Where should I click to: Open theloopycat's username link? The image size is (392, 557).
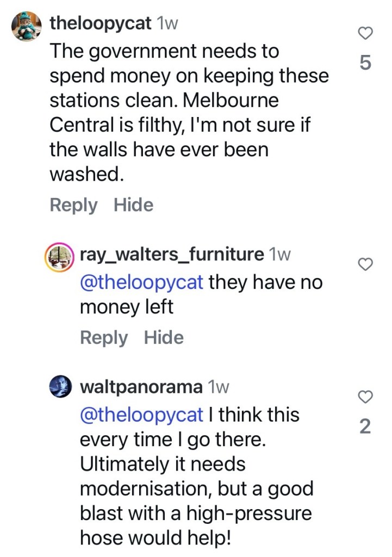click(x=100, y=23)
